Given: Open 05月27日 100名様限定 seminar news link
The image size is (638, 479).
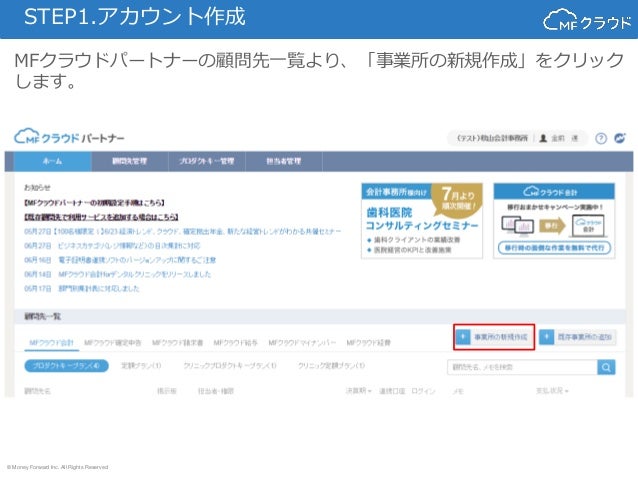Looking at the screenshot, I should tap(182, 232).
